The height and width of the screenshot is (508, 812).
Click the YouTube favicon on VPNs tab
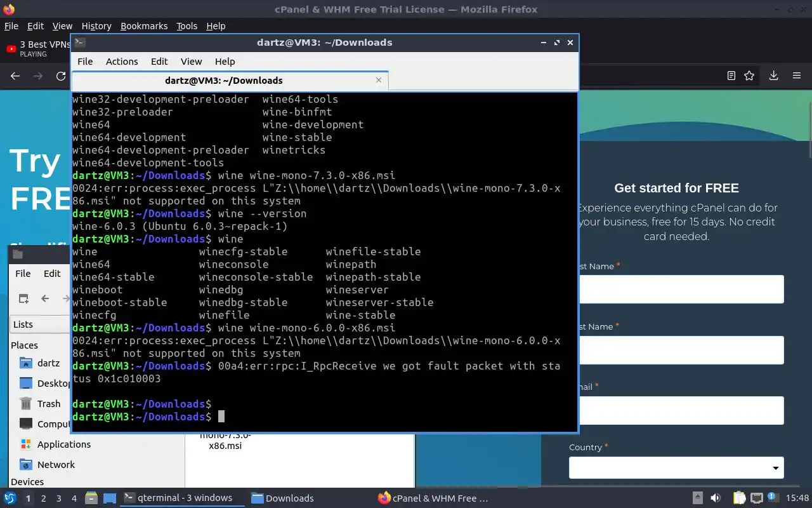tap(11, 49)
